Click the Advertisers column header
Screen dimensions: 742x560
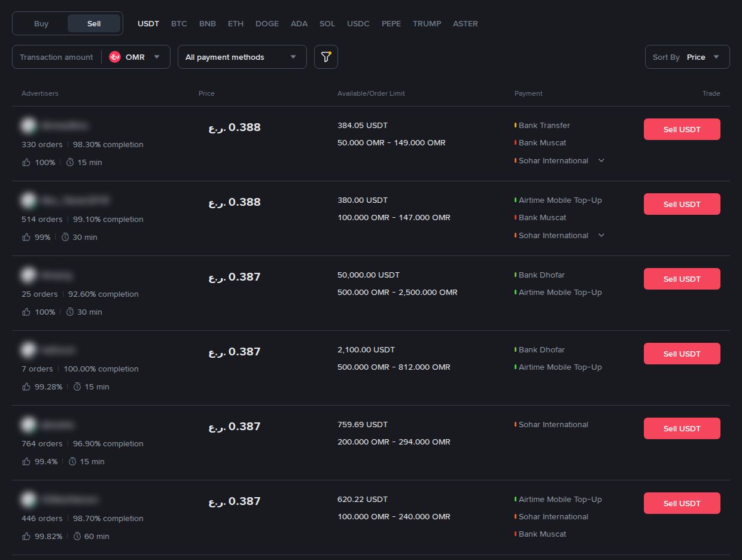tap(40, 93)
